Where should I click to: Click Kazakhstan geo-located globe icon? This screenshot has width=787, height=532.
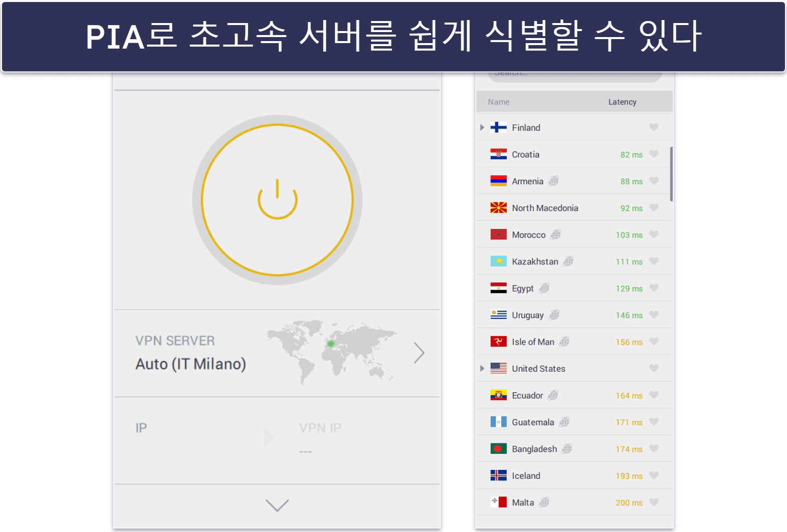(568, 261)
